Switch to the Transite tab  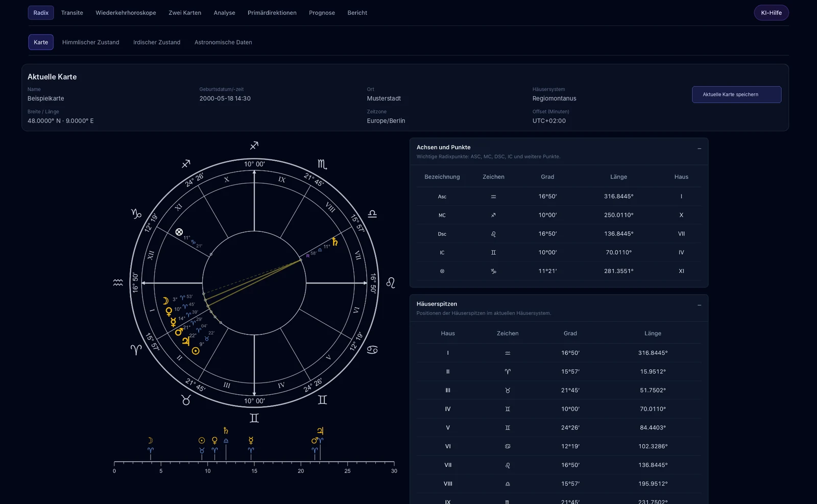(72, 13)
